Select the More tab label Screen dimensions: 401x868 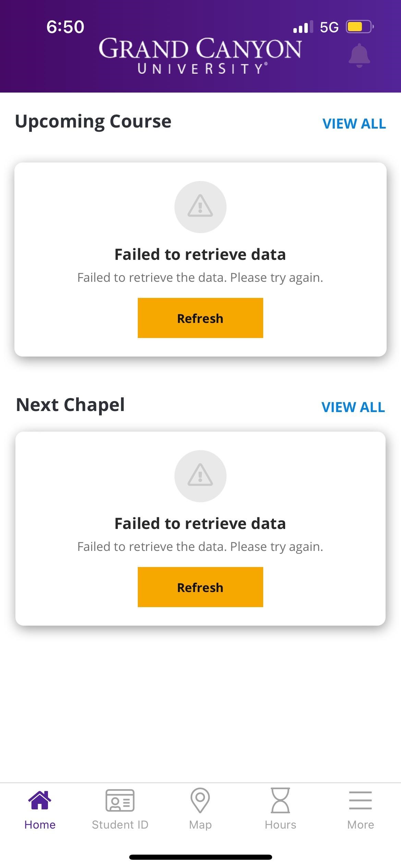[x=361, y=824]
